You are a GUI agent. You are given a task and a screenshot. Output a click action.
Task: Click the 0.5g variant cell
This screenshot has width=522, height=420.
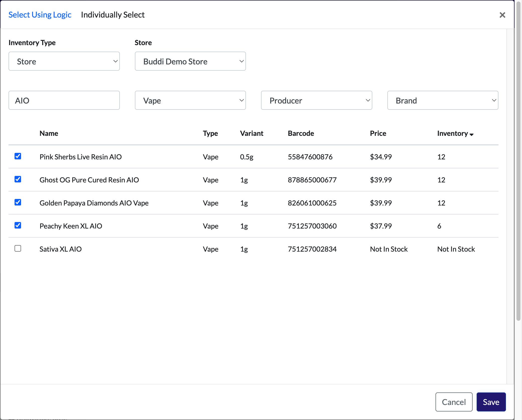(x=247, y=157)
